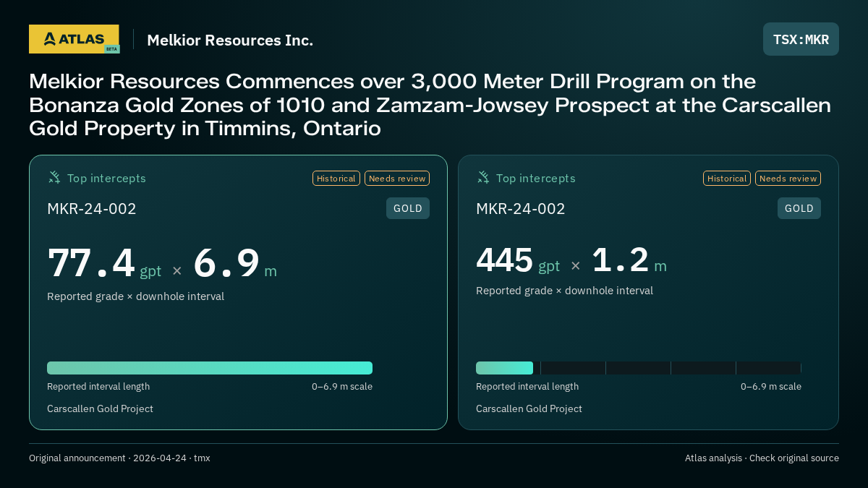The height and width of the screenshot is (488, 868).
Task: Click the Historical tag on the 445 gpt card
Action: pyautogui.click(x=727, y=179)
